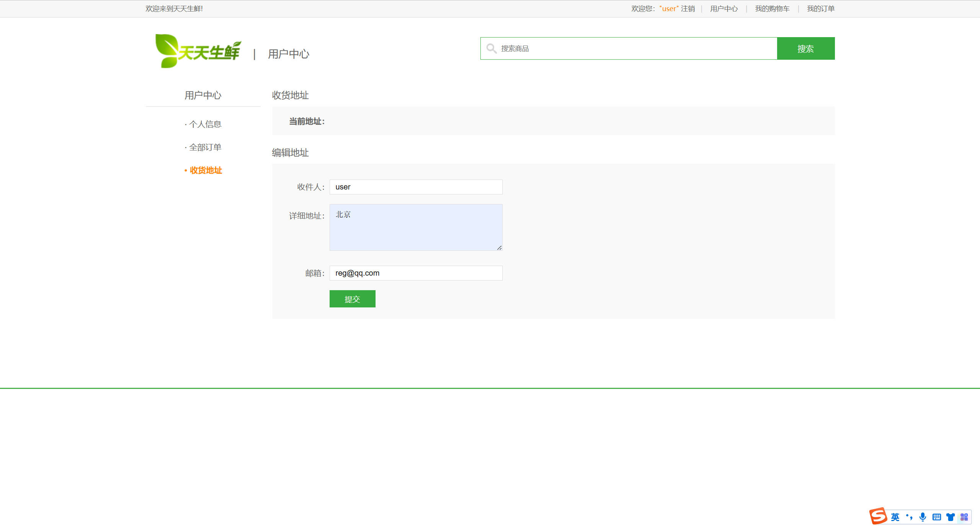This screenshot has height=526, width=980.
Task: Open the Sogou virtual keyboard icon
Action: [x=937, y=517]
